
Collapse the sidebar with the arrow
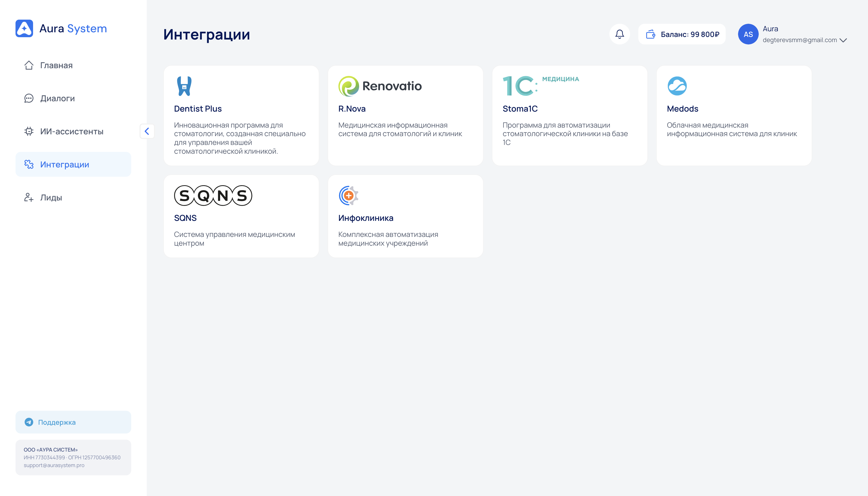tap(147, 131)
